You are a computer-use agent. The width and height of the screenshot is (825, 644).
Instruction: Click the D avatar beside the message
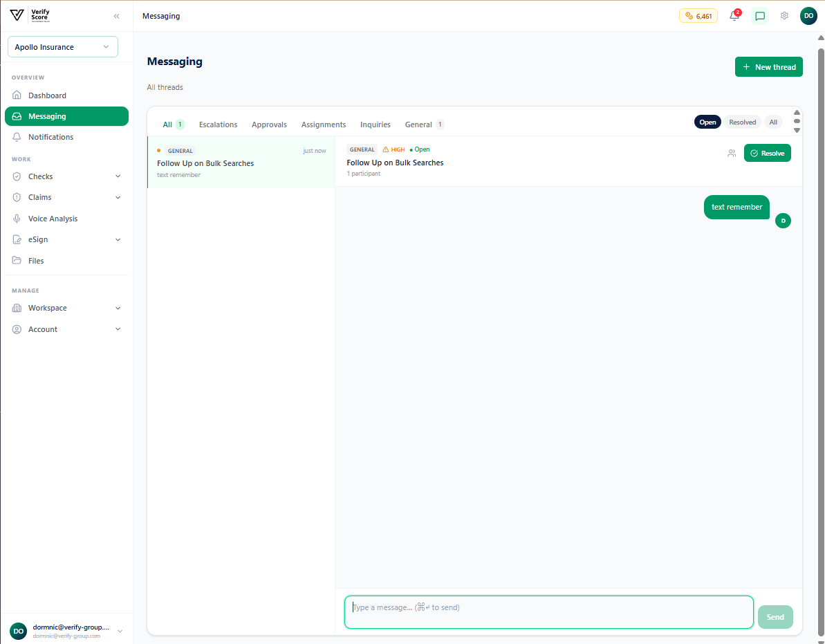tap(783, 221)
